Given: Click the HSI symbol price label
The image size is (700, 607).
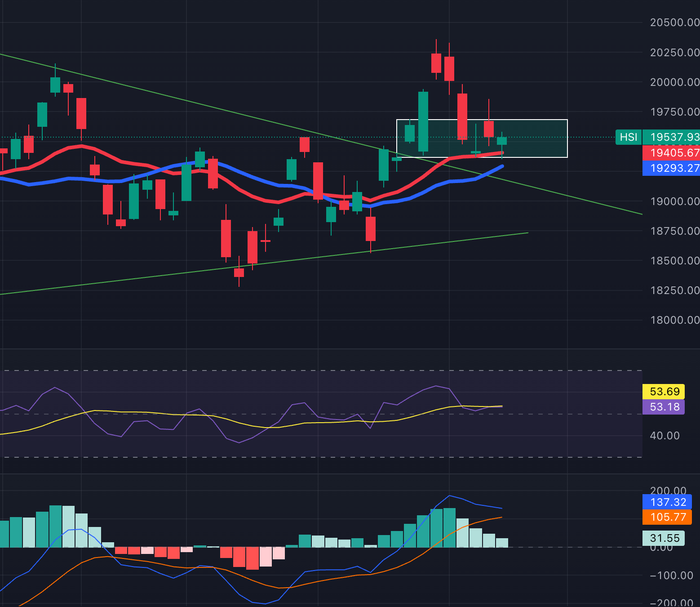Looking at the screenshot, I should click(x=628, y=137).
